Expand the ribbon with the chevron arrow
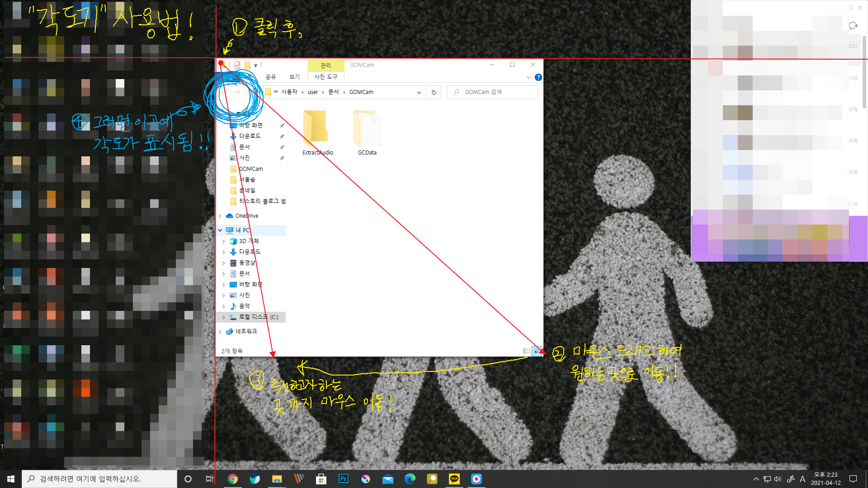This screenshot has width=868, height=488. click(528, 77)
